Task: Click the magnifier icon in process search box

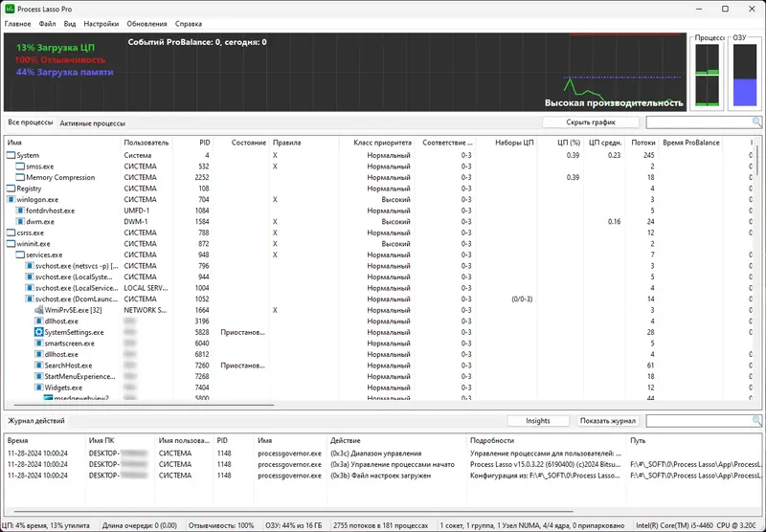Action: coord(756,122)
